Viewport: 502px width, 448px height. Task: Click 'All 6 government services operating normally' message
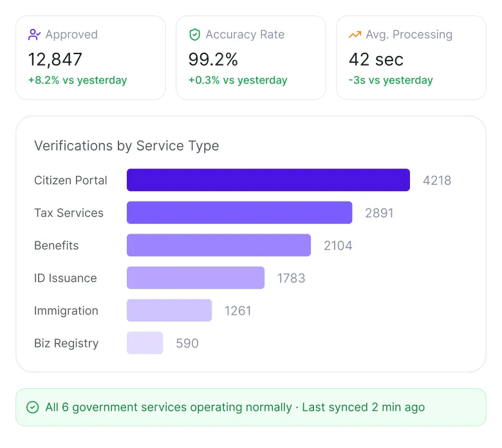click(x=169, y=407)
